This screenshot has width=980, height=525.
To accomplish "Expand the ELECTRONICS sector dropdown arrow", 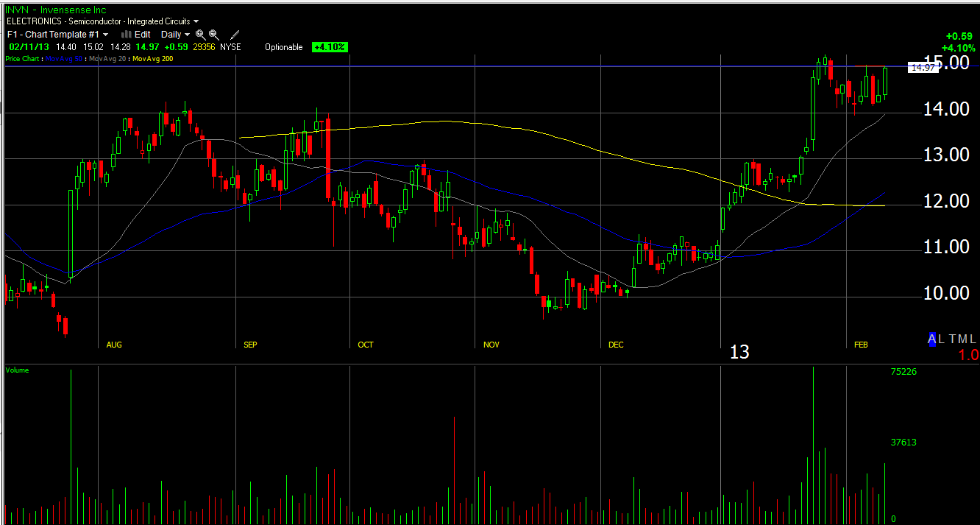I will (x=196, y=22).
